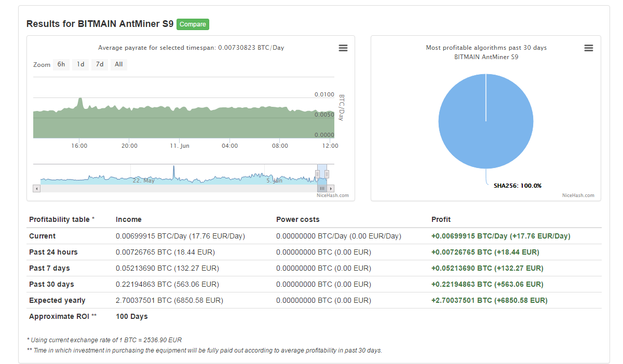Screen dimensions: 623x364
Task: Click the 'Average payrate for selected timespan' title
Action: click(191, 48)
